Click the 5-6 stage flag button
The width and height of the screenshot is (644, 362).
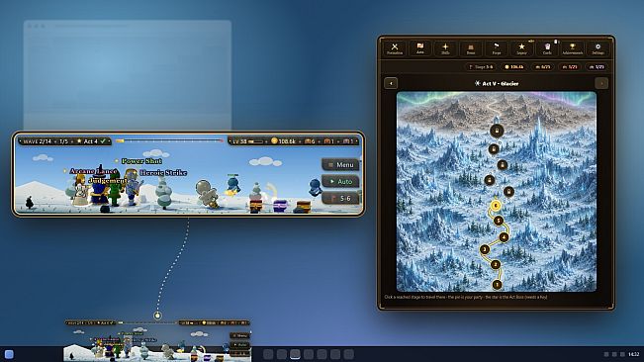click(340, 198)
